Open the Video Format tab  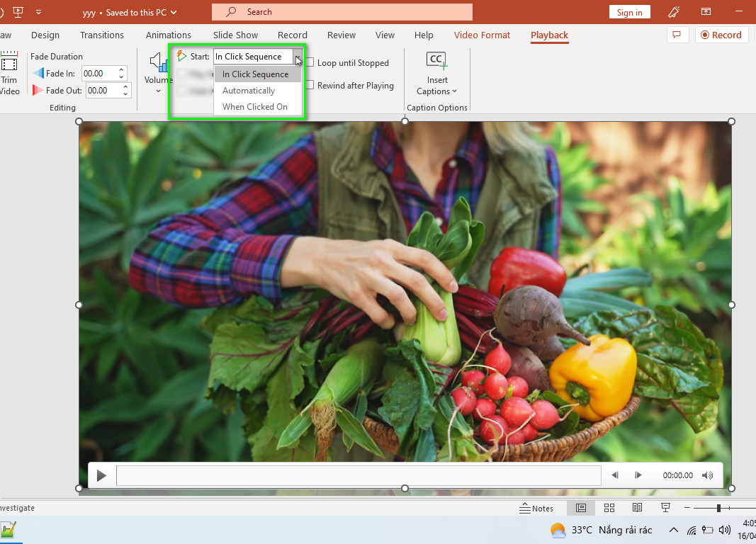[x=482, y=35]
